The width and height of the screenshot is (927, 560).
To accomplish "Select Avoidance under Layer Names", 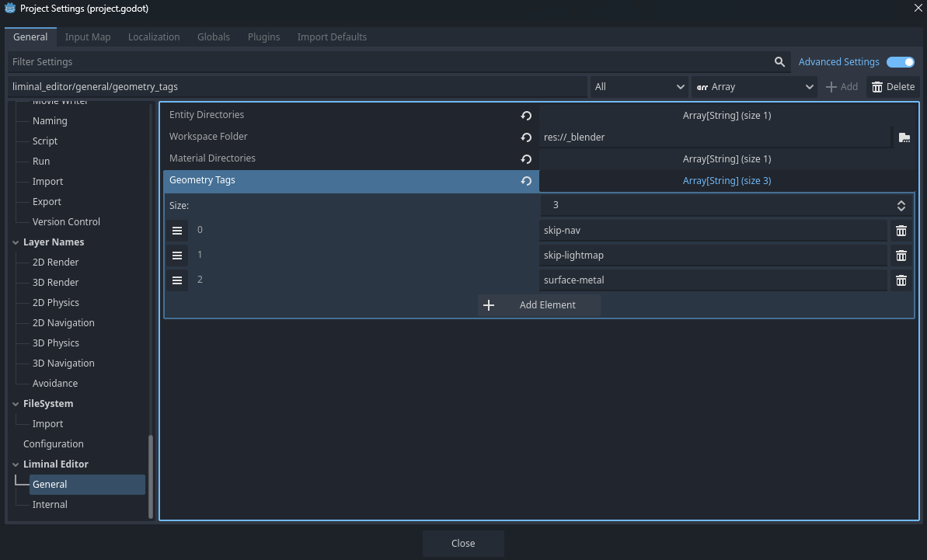I will [x=55, y=384].
